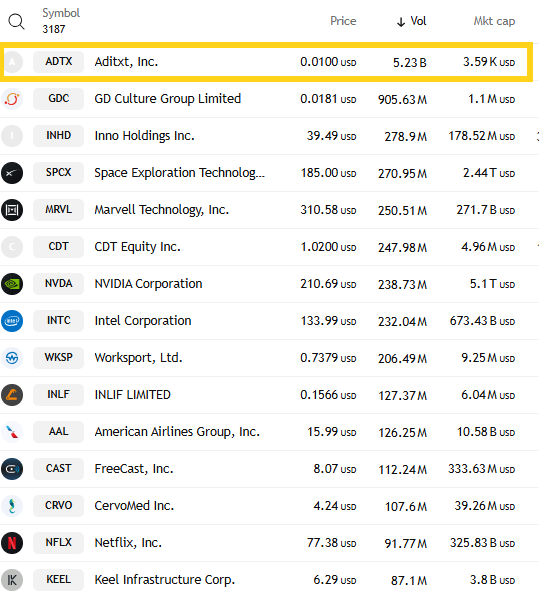Click the Netflix logo icon
This screenshot has height=597, width=539.
coord(12,543)
